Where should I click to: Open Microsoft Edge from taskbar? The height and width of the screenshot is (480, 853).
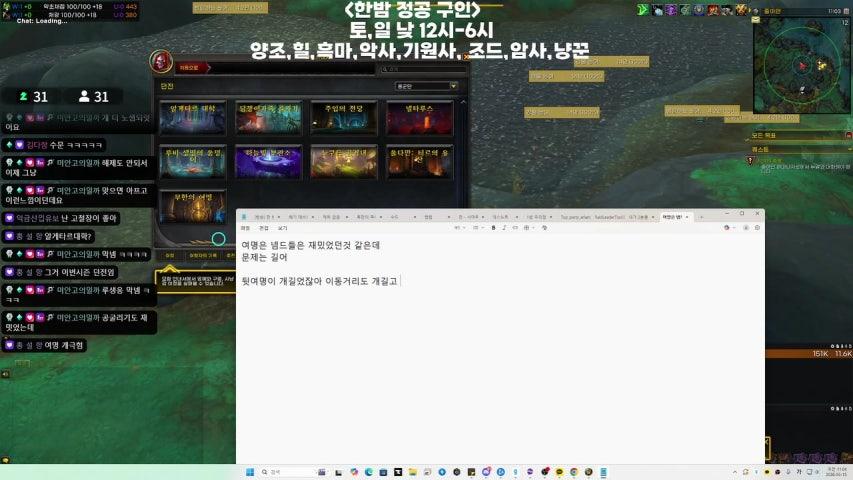[369, 472]
